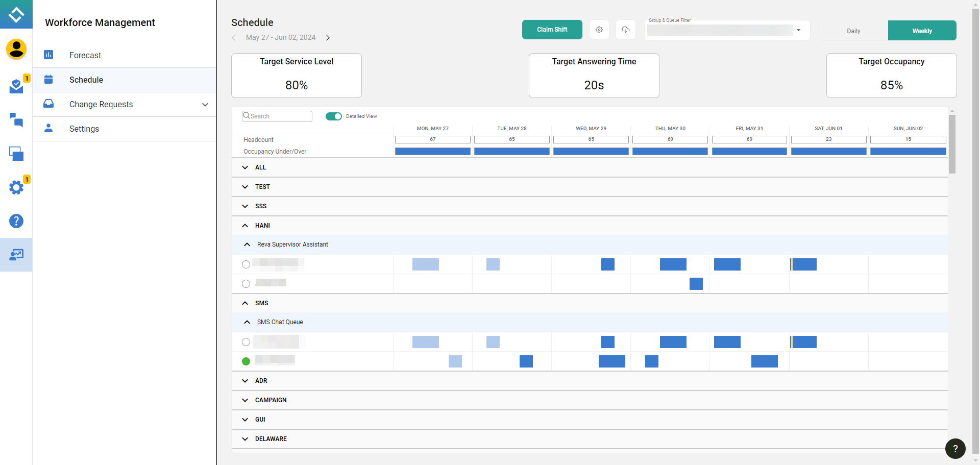Click Monday occupancy under/over blue bar

(432, 152)
